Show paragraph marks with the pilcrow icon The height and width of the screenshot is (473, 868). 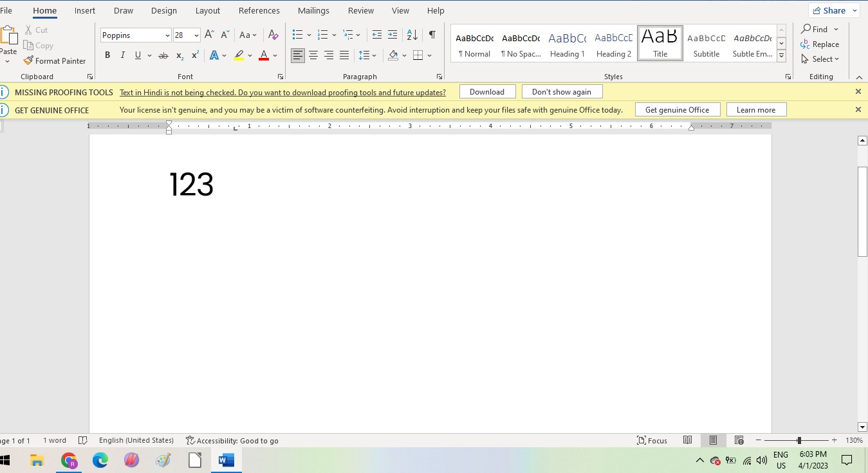click(432, 35)
